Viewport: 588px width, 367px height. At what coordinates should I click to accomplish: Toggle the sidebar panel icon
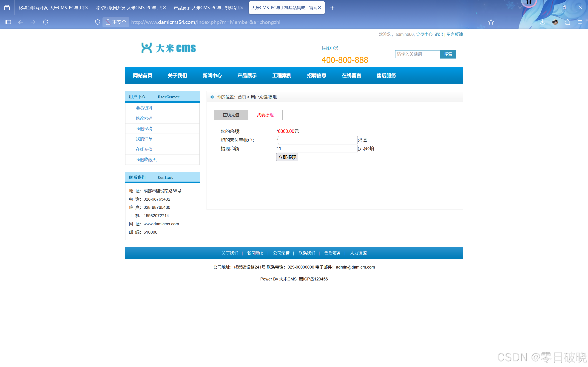click(x=8, y=22)
